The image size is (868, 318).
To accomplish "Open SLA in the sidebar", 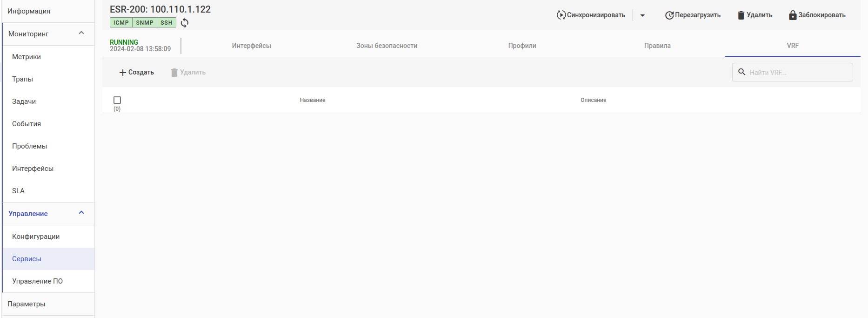I will pos(48,191).
